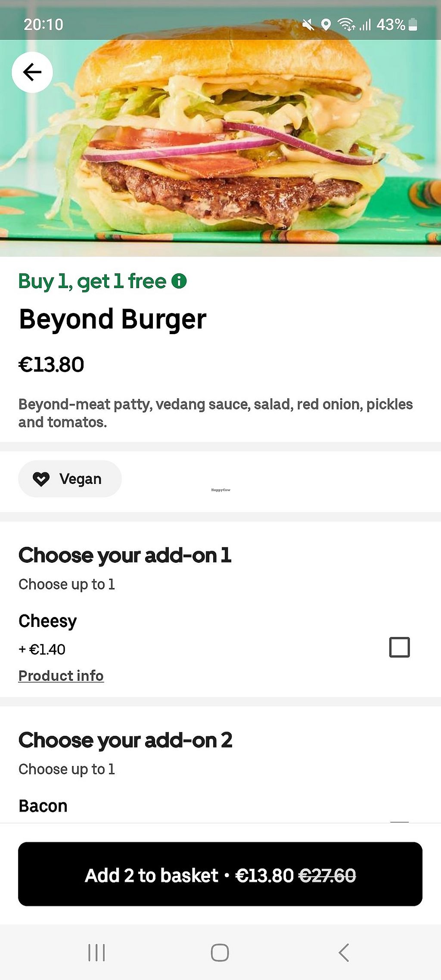Screen dimensions: 441x980
Task: Tap the Choose your add-on 1 heading
Action: point(125,555)
